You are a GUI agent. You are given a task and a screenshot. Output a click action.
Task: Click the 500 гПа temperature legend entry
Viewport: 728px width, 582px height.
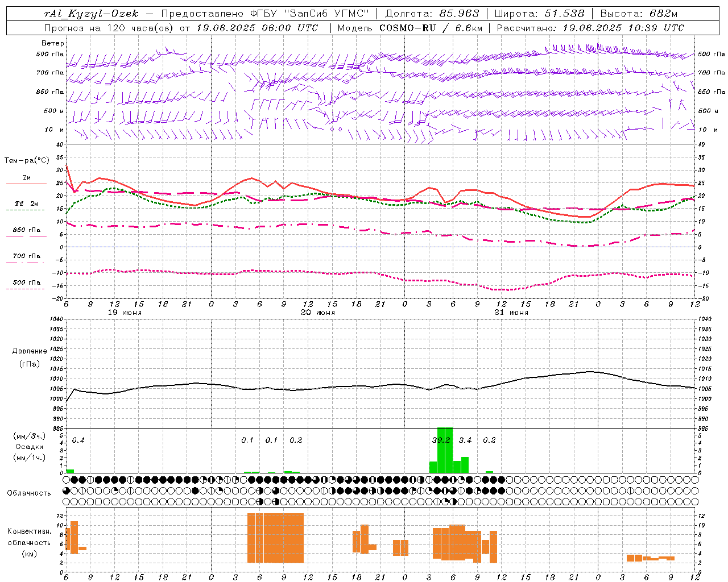click(27, 282)
